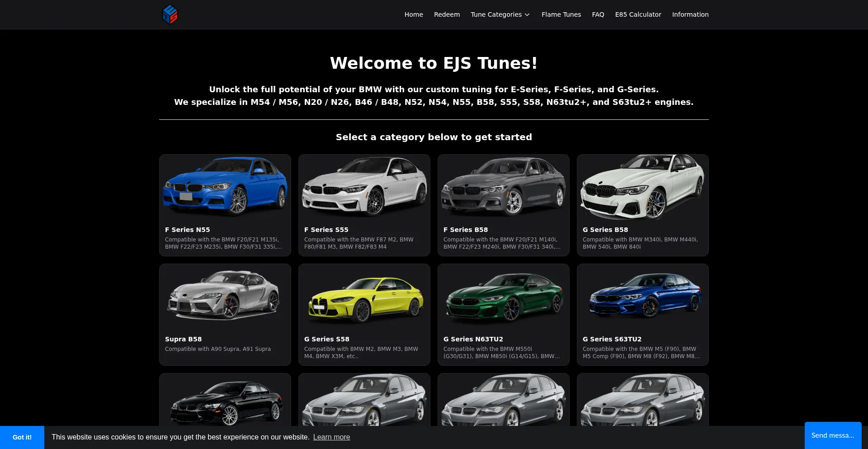Open the Information page

pos(690,14)
